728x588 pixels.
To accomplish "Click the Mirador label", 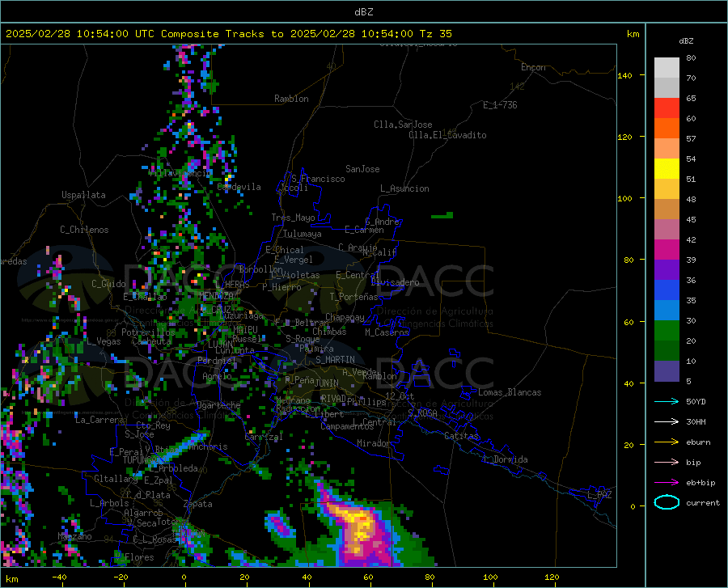I will click(x=374, y=443).
